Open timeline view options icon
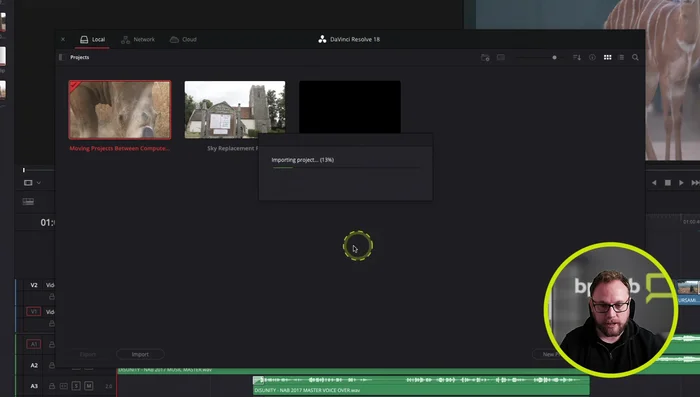The image size is (700, 397). point(28,202)
